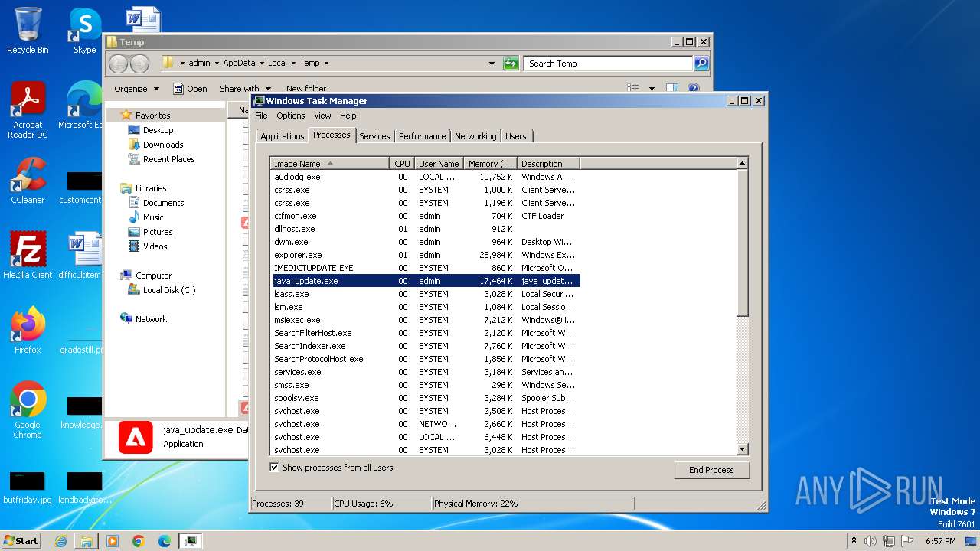Screen dimensions: 980x551
Task: Click the End Process button
Action: pos(711,470)
